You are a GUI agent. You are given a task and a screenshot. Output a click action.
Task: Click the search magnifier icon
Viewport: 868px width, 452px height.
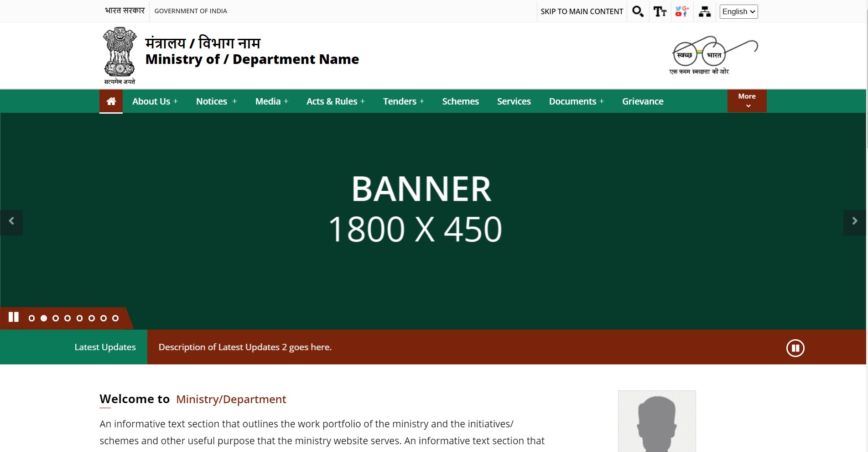tap(638, 11)
